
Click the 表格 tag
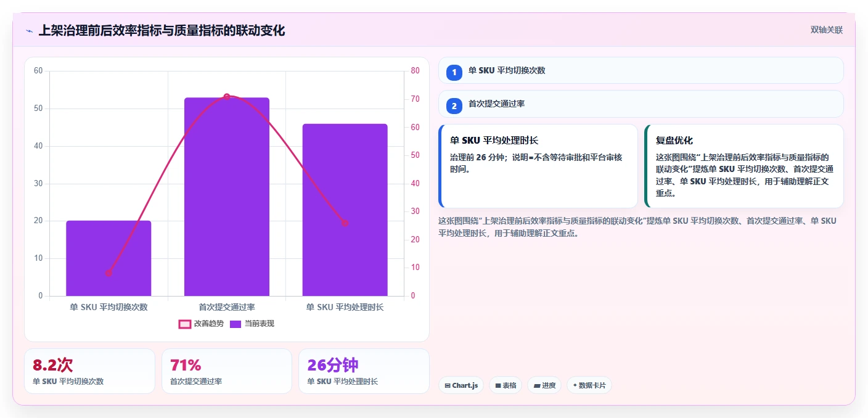coord(506,385)
